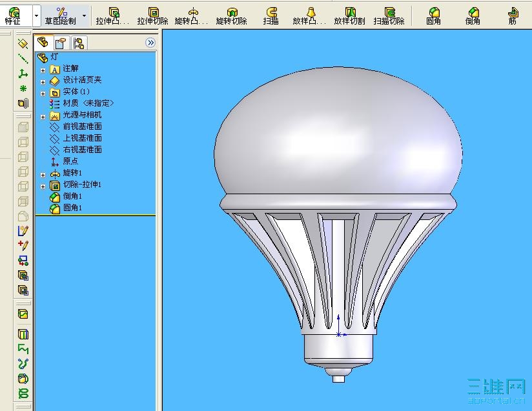This screenshot has height=411, width=532.
Task: Select the 灯 root part node
Action: coord(48,57)
